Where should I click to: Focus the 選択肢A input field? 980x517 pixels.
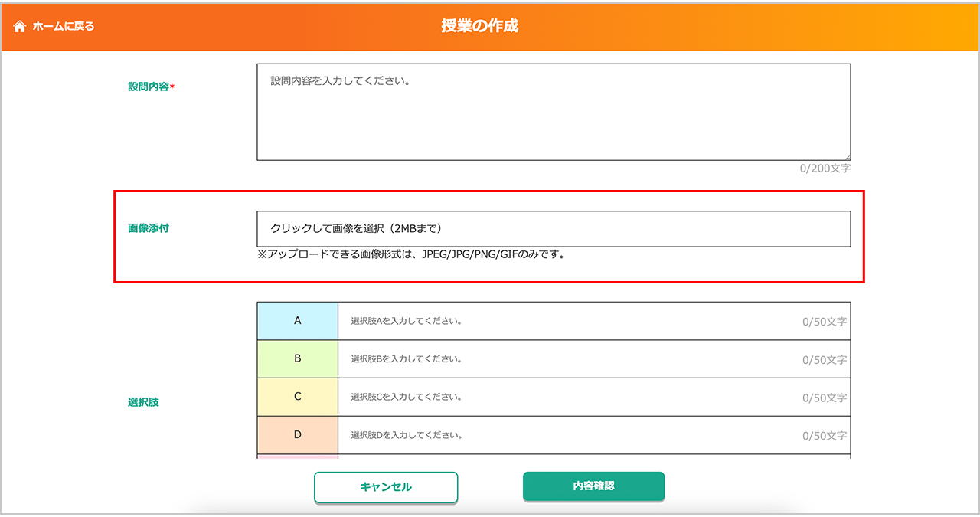pyautogui.click(x=567, y=321)
